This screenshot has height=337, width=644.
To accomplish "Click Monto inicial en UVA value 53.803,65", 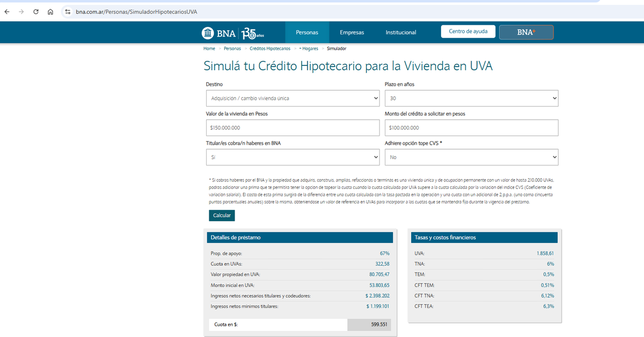I will [379, 285].
